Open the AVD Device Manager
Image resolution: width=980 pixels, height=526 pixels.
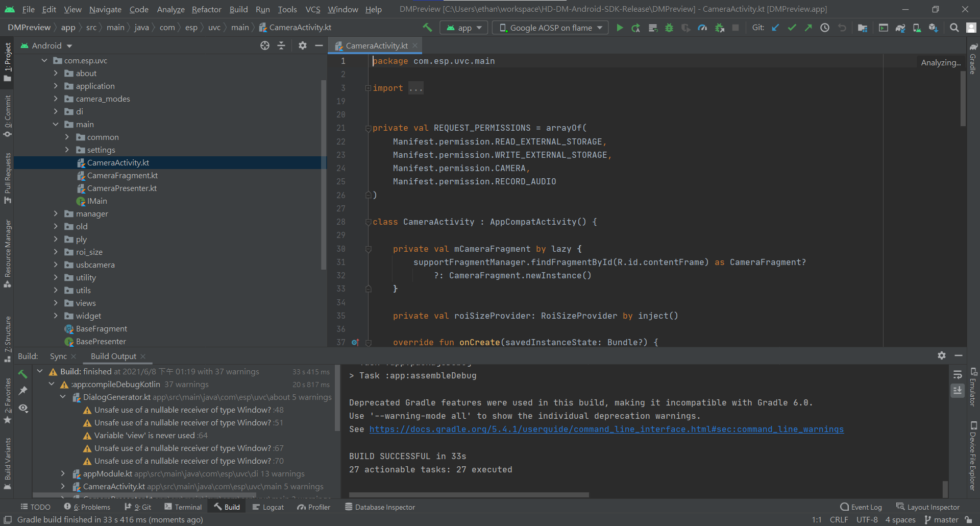point(917,28)
